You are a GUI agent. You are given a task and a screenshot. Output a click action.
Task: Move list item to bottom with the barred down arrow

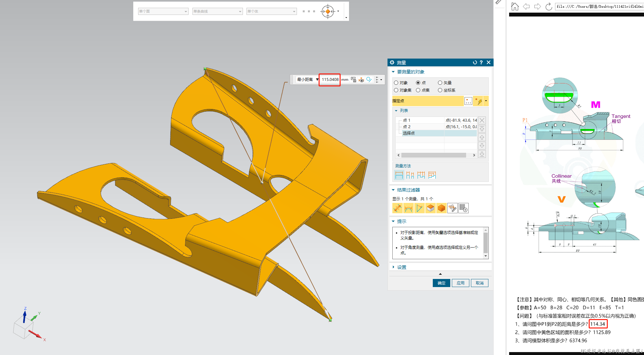482,154
